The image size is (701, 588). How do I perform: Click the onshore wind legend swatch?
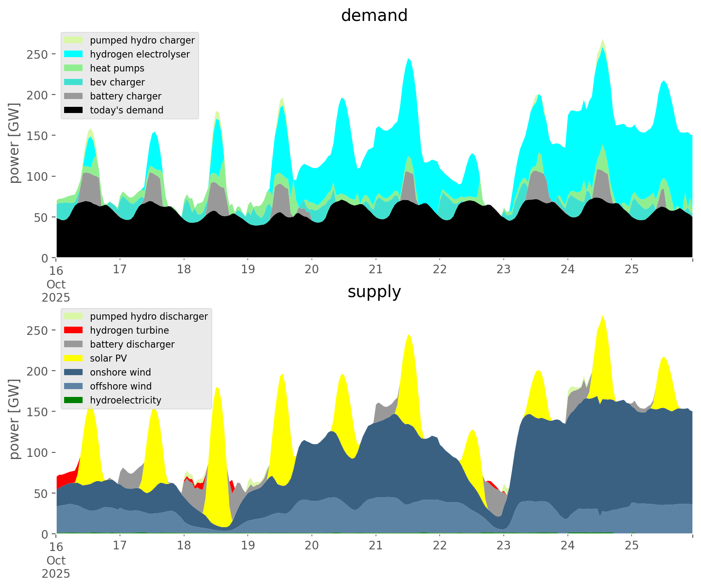[74, 372]
